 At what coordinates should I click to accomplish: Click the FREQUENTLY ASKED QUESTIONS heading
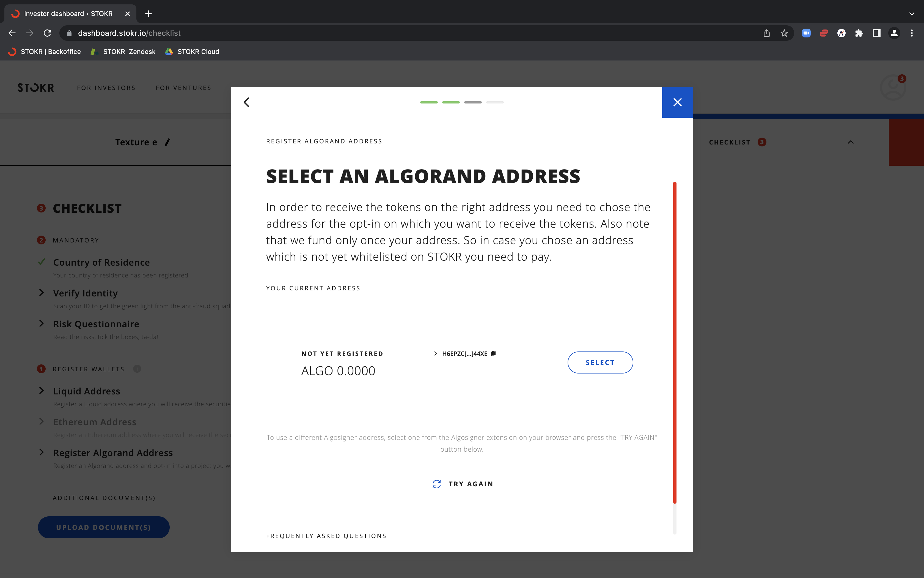coord(326,536)
